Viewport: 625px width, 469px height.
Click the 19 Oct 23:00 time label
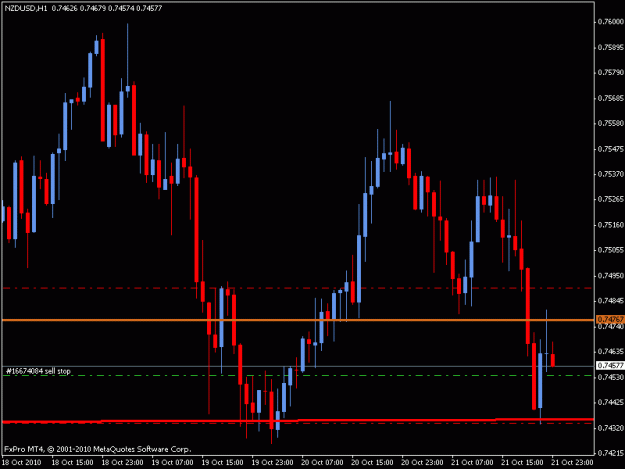[273, 463]
